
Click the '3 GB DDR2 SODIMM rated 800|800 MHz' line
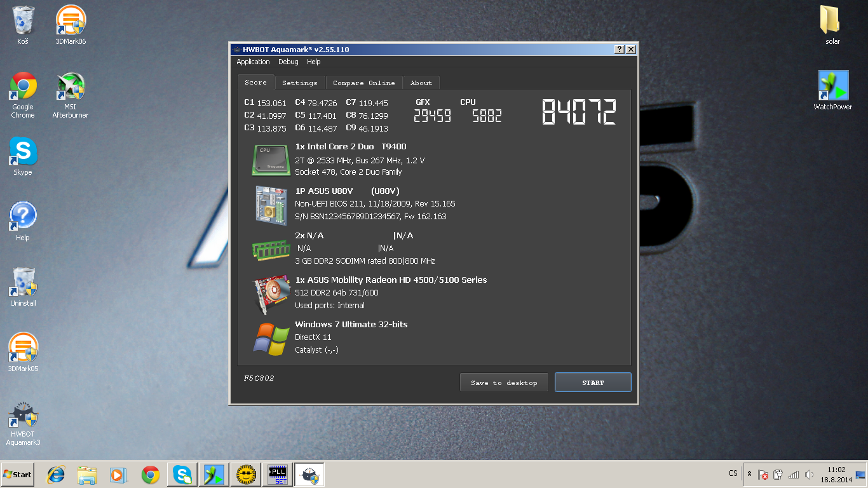365,261
